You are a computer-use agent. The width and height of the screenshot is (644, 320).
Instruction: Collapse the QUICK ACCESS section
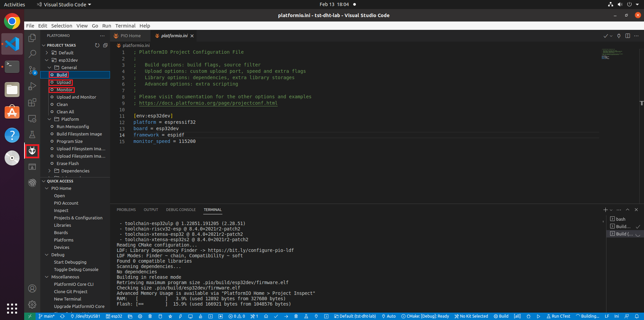tap(44, 181)
